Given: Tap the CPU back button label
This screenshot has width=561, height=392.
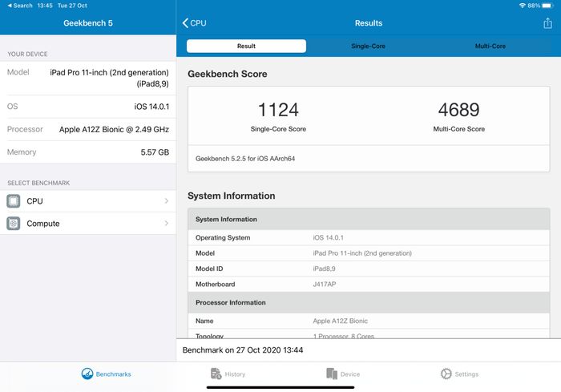Looking at the screenshot, I should point(198,23).
